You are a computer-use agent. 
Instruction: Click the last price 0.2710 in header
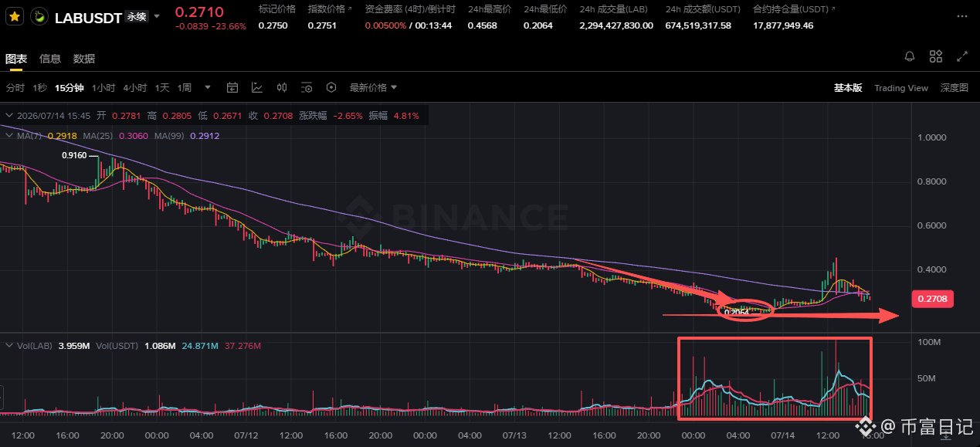[x=198, y=12]
